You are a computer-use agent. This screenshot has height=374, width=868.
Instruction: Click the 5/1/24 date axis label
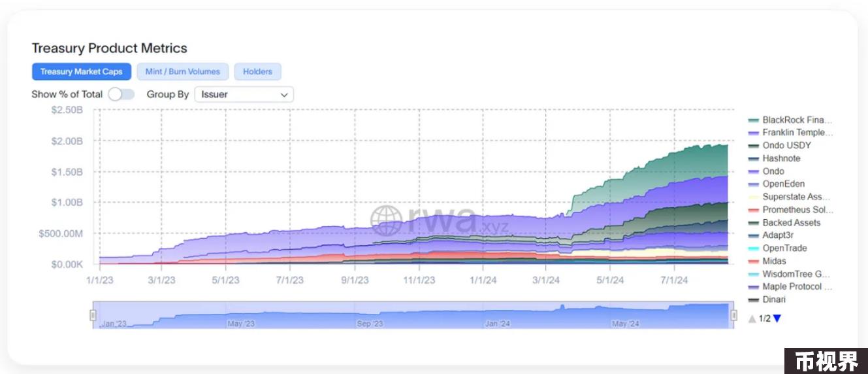point(610,280)
